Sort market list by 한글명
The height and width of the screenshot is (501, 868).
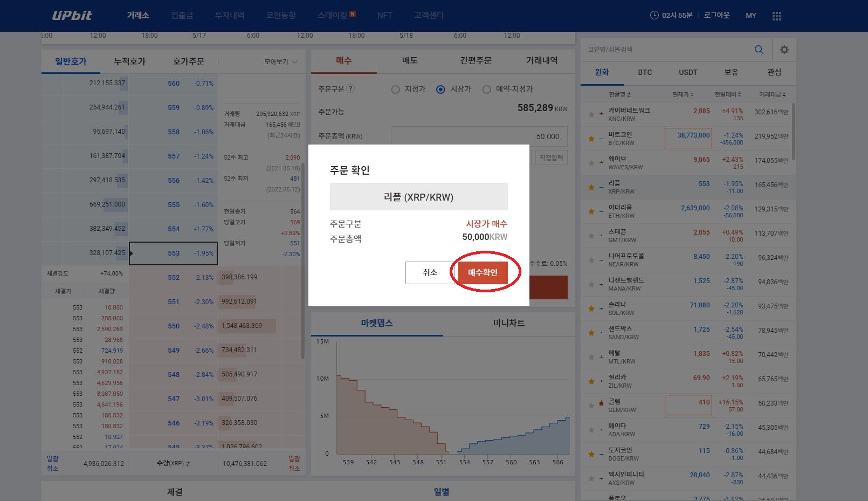[619, 94]
